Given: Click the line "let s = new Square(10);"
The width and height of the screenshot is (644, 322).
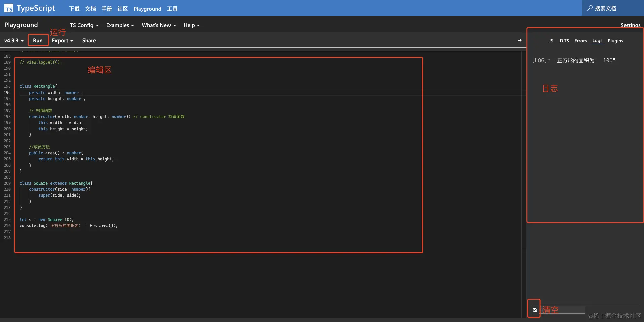Looking at the screenshot, I should (46, 220).
